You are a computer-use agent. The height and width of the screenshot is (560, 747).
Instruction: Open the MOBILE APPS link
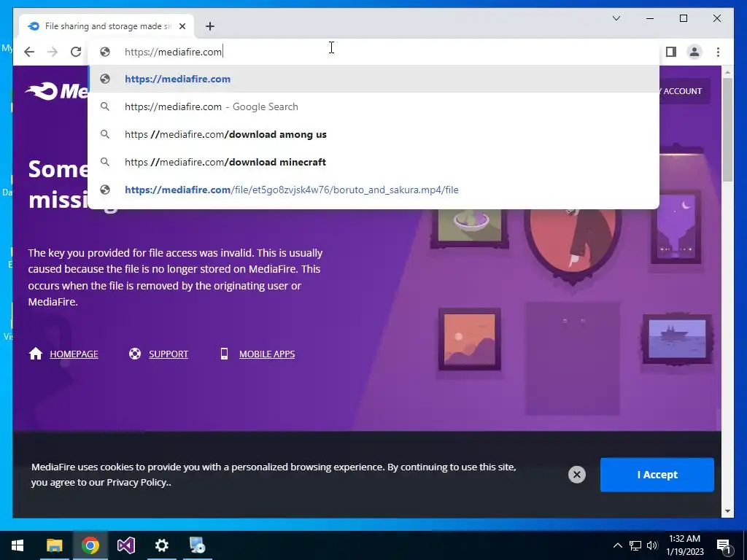pyautogui.click(x=267, y=354)
